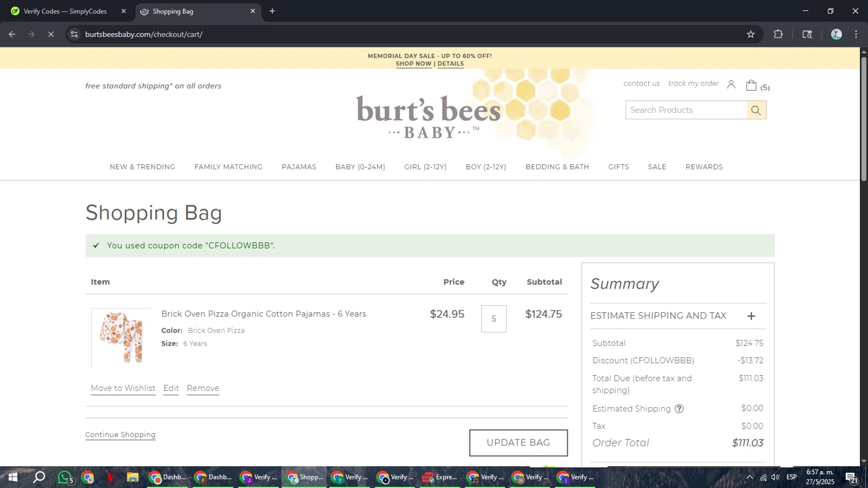Viewport: 868px width, 488px height.
Task: Switch to Verify Codes SimplyCodes tab
Action: click(x=65, y=11)
